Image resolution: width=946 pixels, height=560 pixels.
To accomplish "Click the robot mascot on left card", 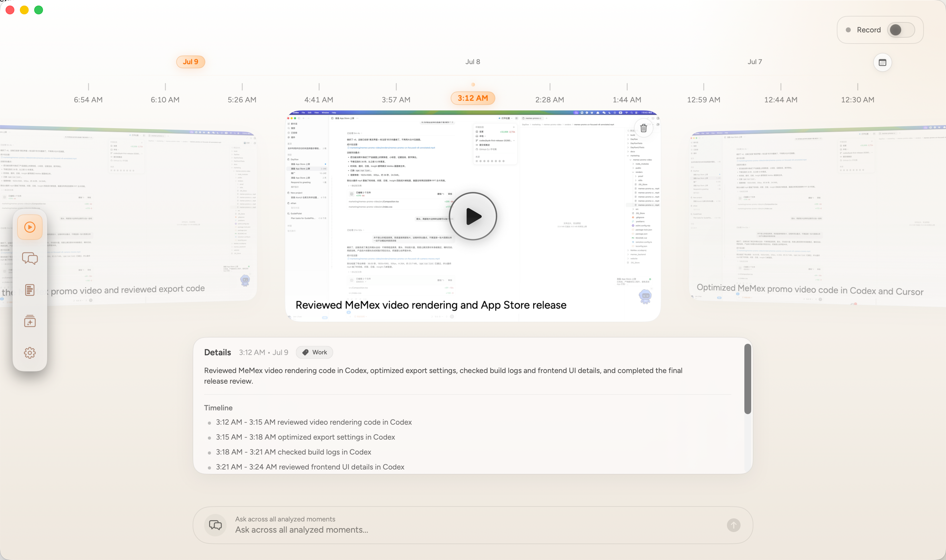I will click(245, 280).
